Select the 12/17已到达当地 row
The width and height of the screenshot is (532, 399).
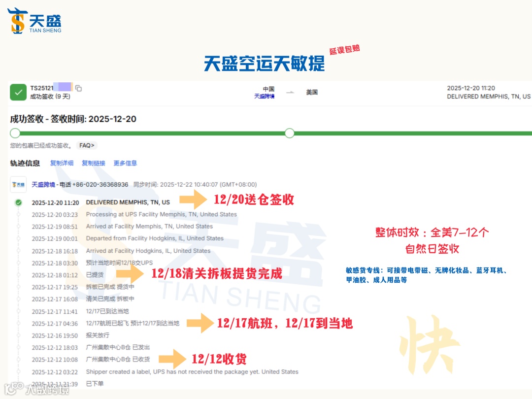(80, 311)
